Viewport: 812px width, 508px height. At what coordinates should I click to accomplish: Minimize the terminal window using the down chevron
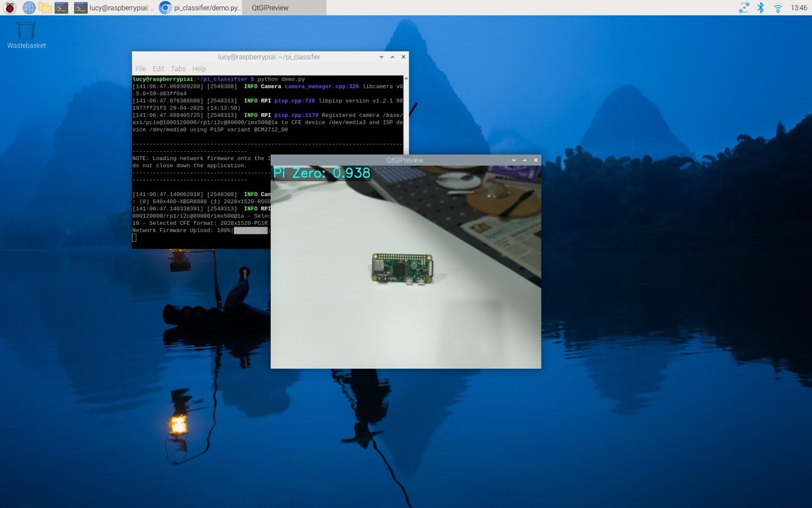(x=381, y=57)
